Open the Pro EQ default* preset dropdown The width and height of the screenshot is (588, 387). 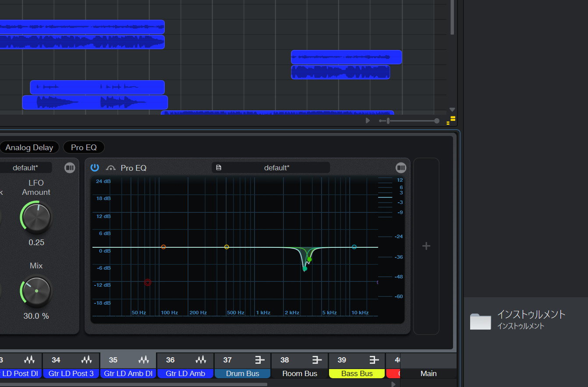(276, 168)
